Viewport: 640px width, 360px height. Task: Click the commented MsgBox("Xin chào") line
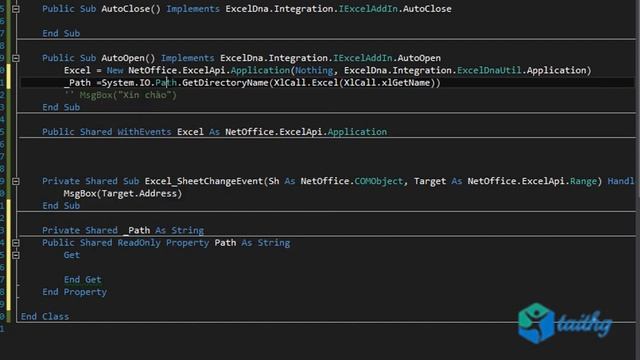(x=120, y=95)
